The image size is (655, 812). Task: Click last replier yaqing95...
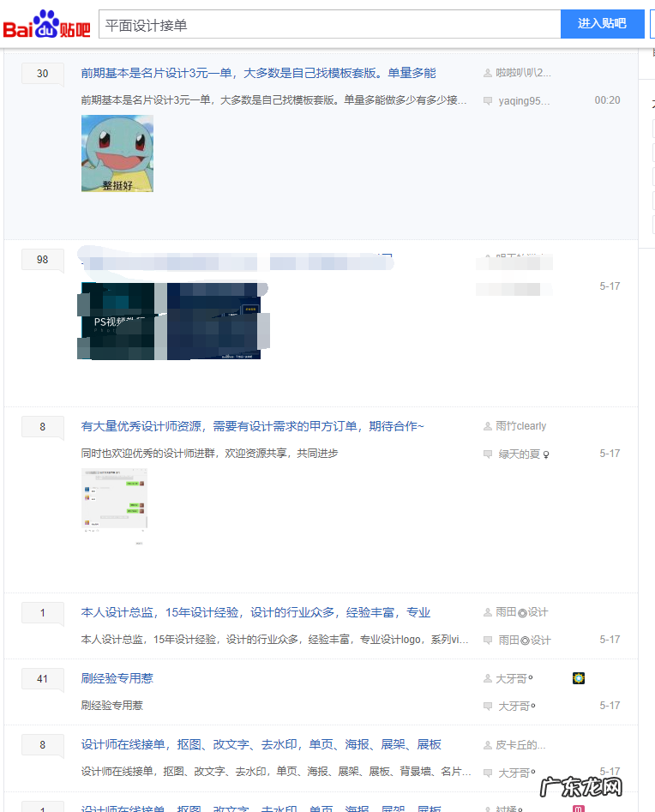(x=524, y=101)
